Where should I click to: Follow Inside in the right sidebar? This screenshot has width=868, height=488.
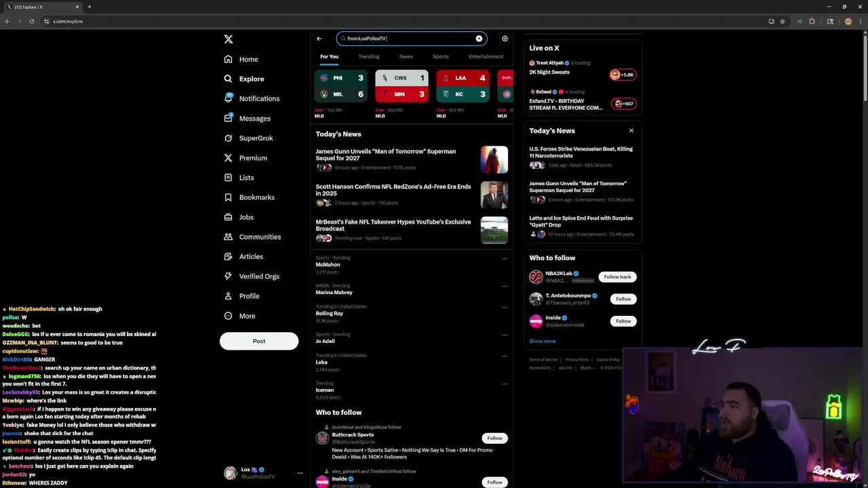point(623,321)
